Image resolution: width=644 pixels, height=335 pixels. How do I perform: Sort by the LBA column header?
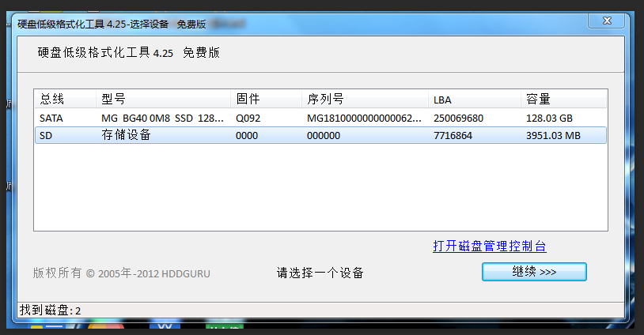[x=475, y=99]
